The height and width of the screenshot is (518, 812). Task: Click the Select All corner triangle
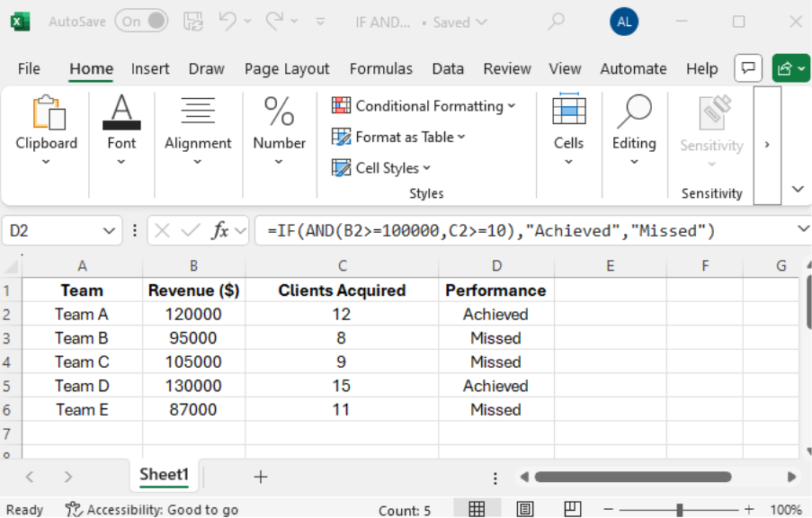[12, 266]
